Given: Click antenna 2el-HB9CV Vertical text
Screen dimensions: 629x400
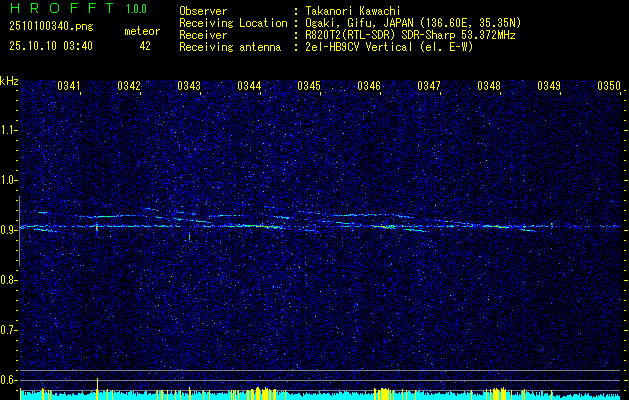Looking at the screenshot, I should point(389,47).
